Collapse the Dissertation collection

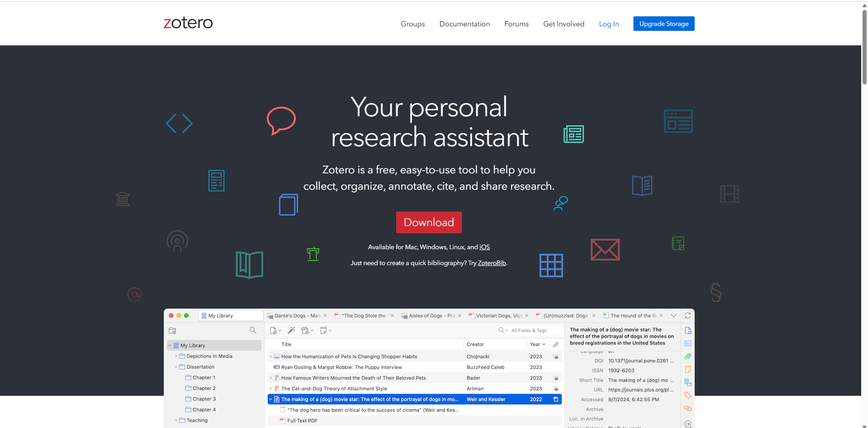[176, 367]
